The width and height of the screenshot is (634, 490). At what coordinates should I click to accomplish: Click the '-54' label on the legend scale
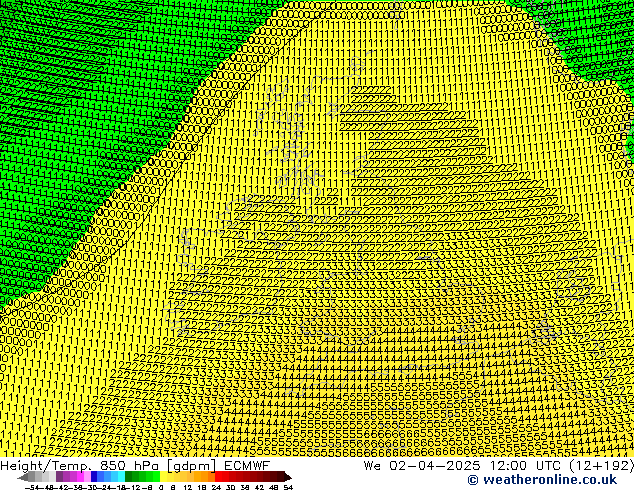pyautogui.click(x=32, y=487)
